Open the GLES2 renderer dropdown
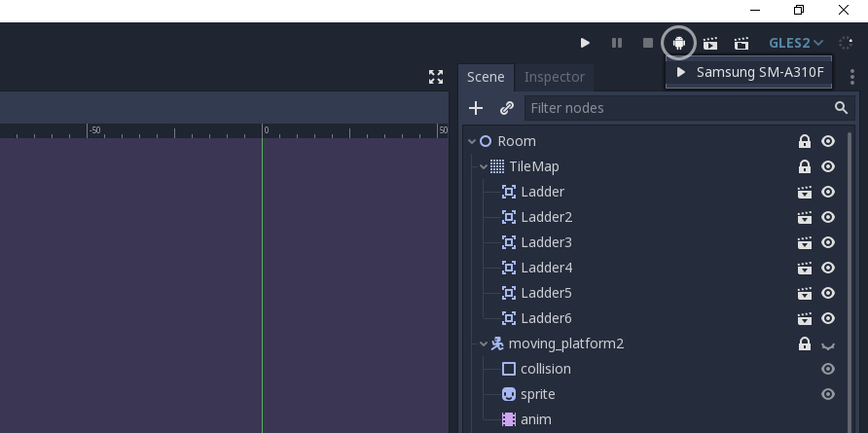 click(796, 43)
